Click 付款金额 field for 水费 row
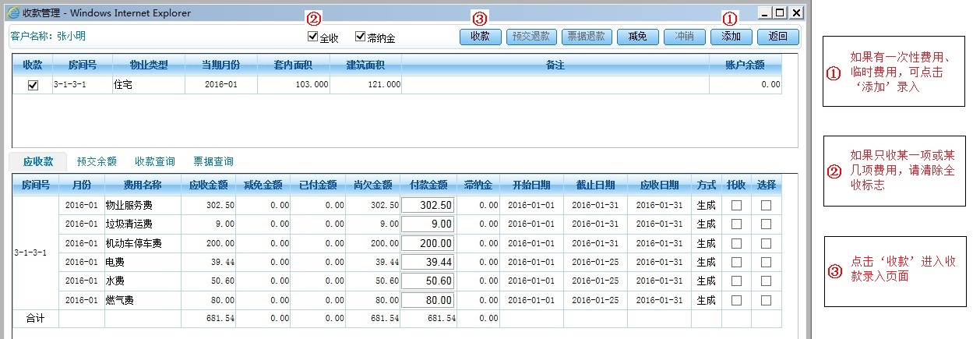980x339 pixels. [428, 281]
